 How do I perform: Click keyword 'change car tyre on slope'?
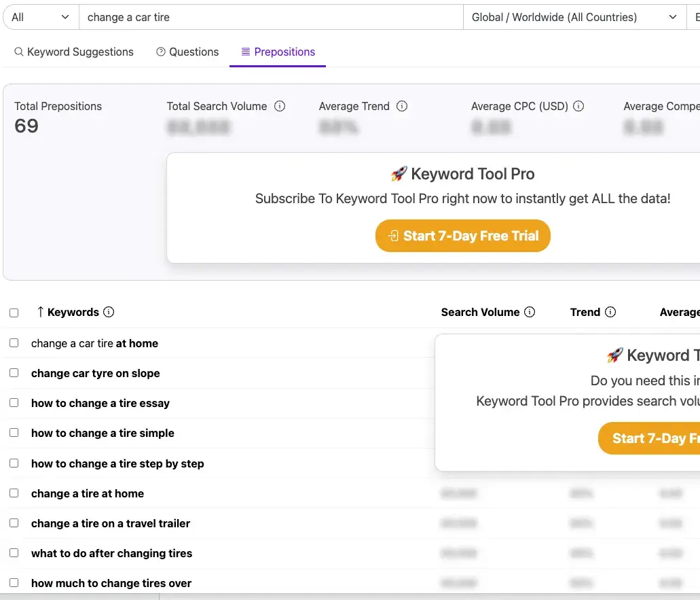(96, 373)
